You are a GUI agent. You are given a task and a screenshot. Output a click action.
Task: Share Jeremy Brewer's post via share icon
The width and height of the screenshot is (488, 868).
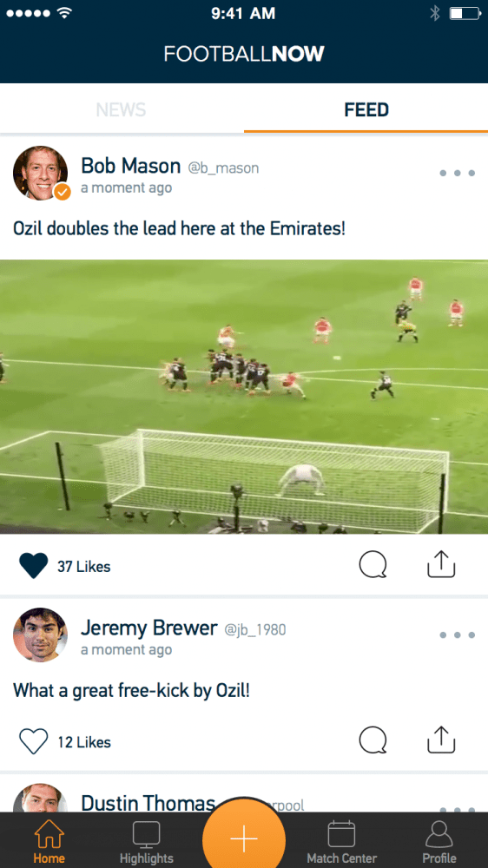click(x=441, y=740)
